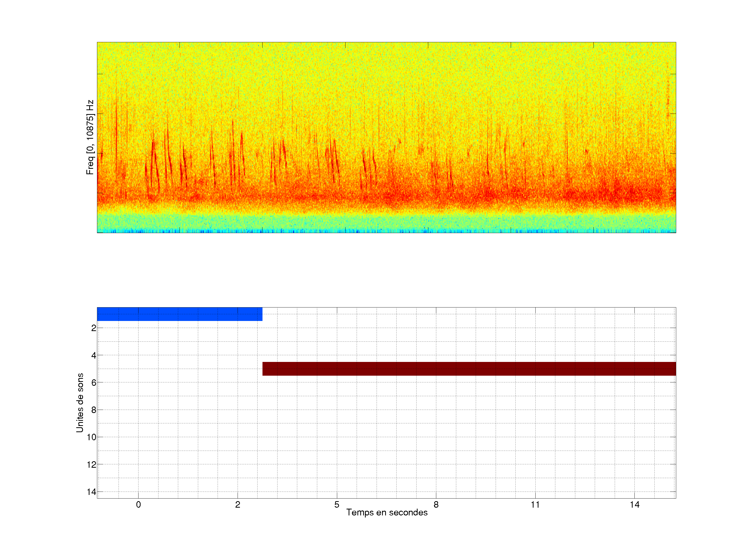This screenshot has width=747, height=560.
Task: Click y-axis tick label 10
Action: pyautogui.click(x=92, y=437)
